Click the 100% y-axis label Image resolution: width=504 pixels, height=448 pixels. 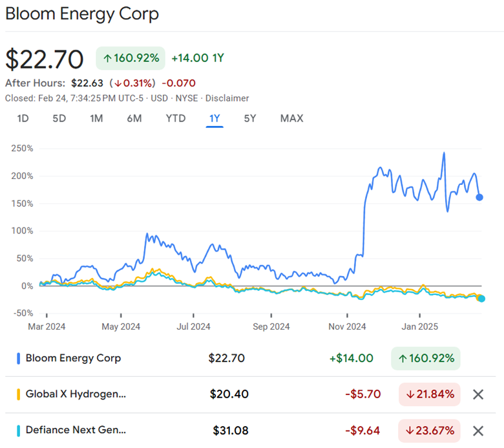coord(22,231)
